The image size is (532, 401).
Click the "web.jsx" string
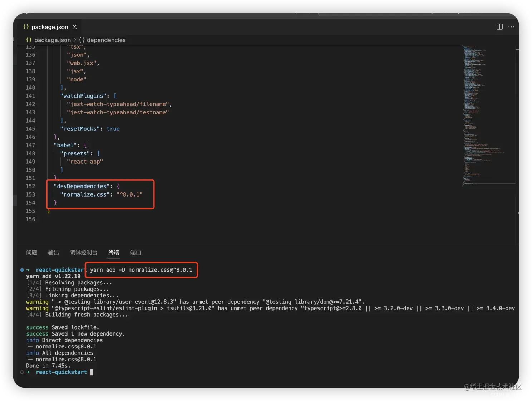[x=82, y=63]
